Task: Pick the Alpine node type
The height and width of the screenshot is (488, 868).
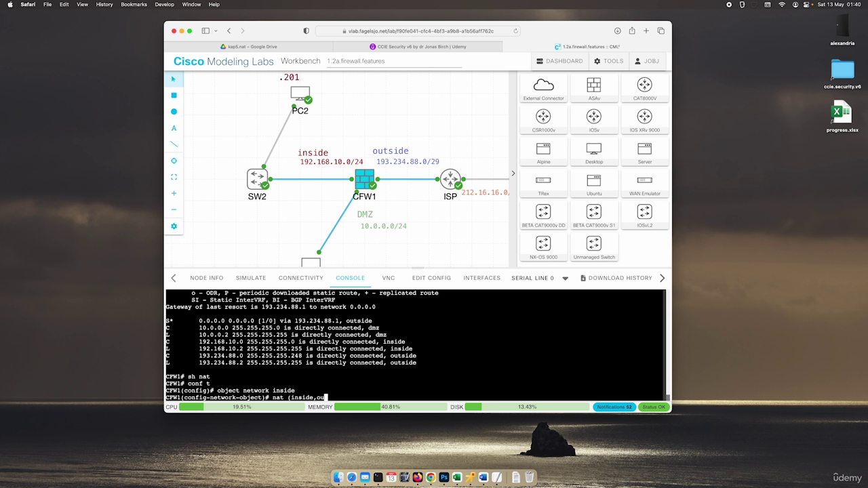Action: coord(543,152)
